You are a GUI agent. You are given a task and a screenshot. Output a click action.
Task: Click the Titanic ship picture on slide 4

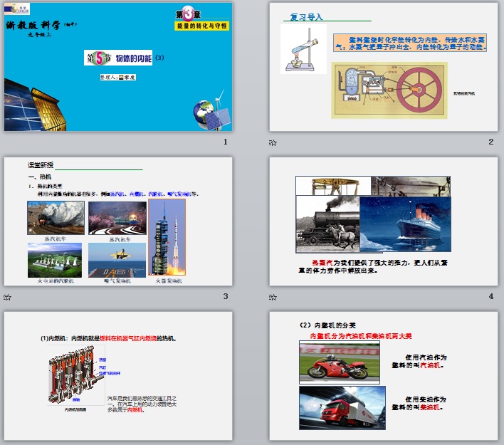click(x=405, y=224)
